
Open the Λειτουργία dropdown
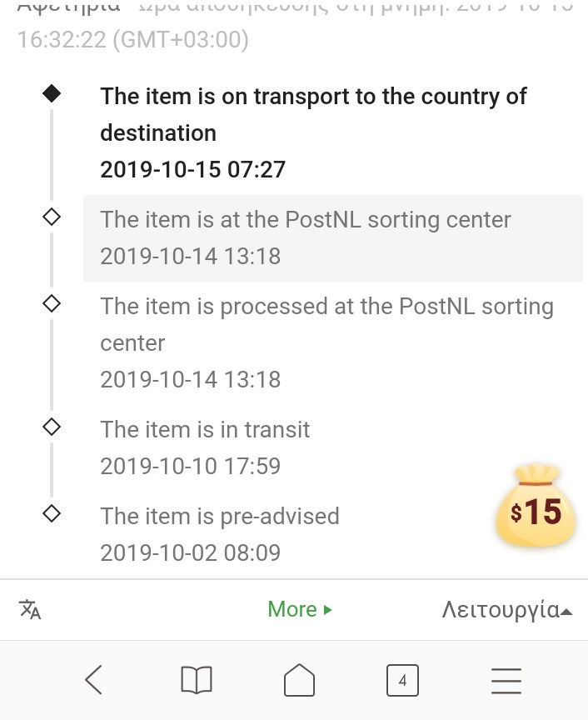point(506,609)
